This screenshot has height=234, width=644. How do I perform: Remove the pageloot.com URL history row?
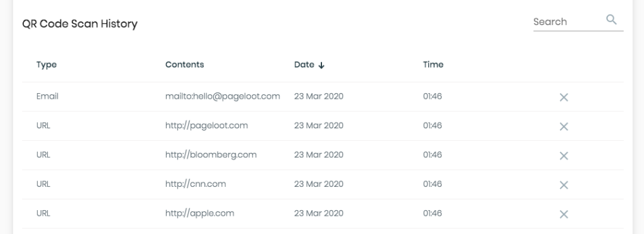click(563, 126)
